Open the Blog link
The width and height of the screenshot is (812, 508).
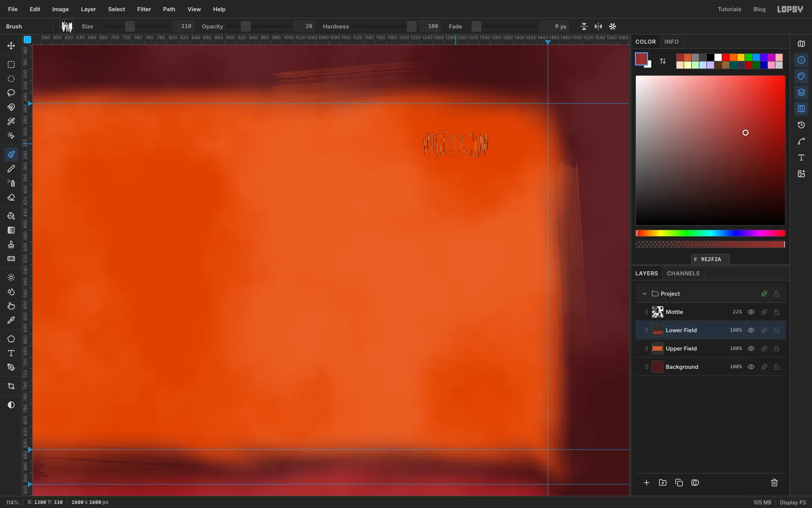(759, 9)
